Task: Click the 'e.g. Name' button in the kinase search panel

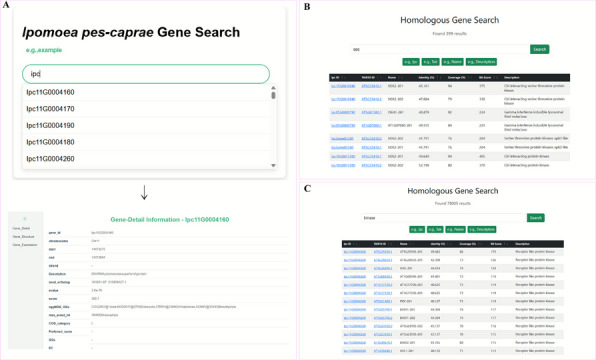Action: point(455,229)
